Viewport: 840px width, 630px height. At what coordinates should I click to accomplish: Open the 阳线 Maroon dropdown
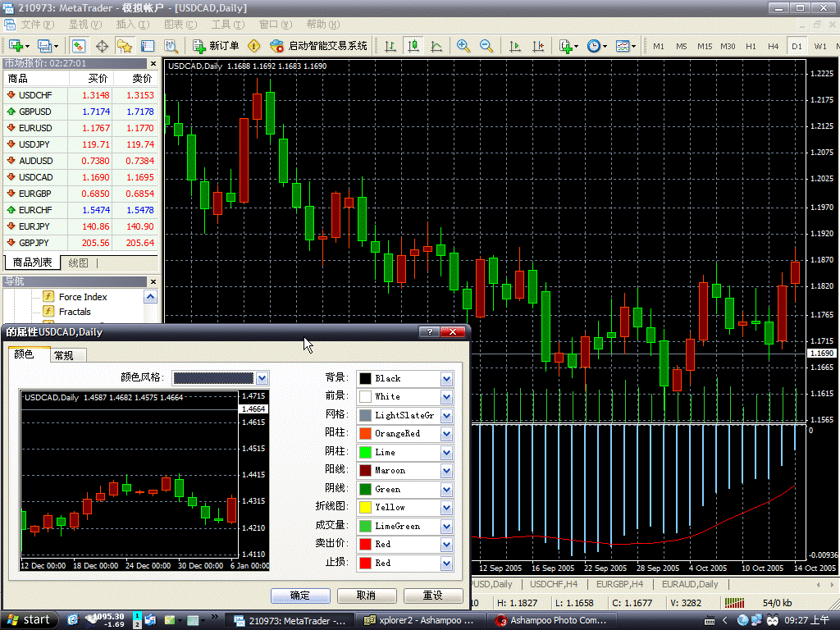(x=447, y=471)
